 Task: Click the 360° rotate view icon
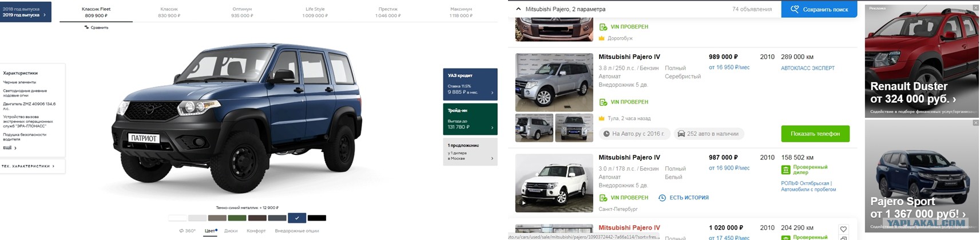coord(181,231)
